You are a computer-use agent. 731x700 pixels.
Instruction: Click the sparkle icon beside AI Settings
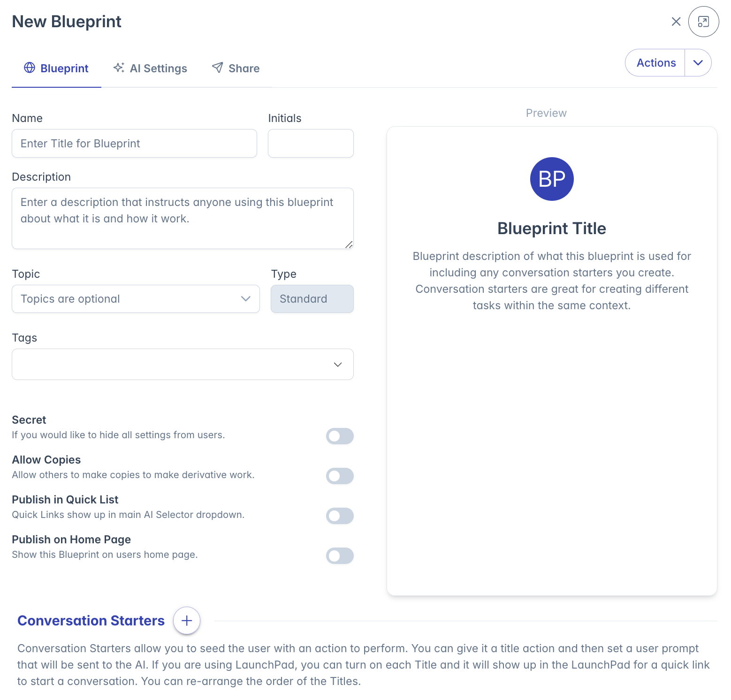[119, 68]
